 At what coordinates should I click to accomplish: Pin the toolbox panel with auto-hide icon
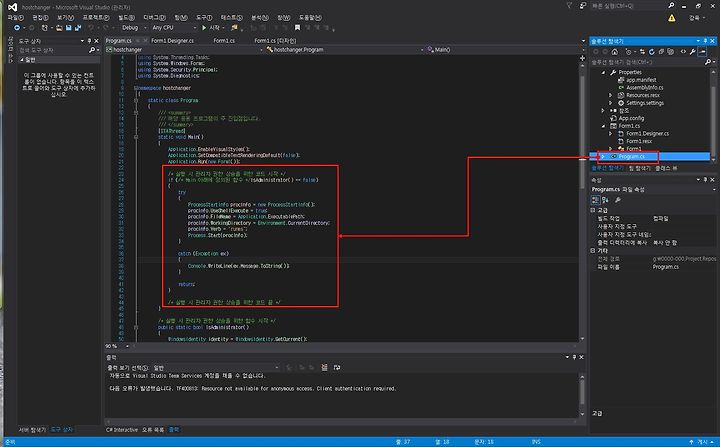click(x=90, y=41)
